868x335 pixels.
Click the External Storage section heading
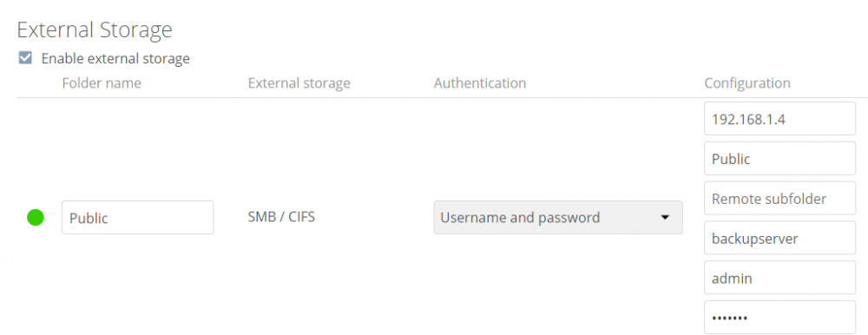pos(95,30)
